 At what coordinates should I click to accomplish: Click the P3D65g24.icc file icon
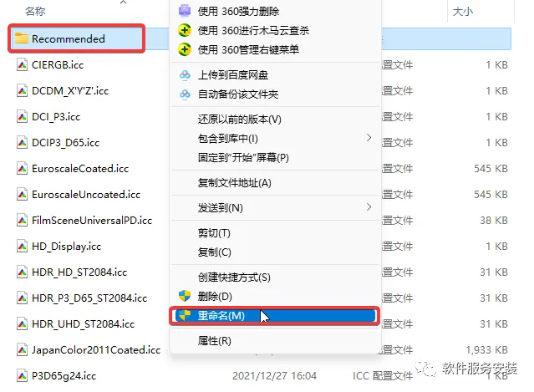[x=22, y=375]
